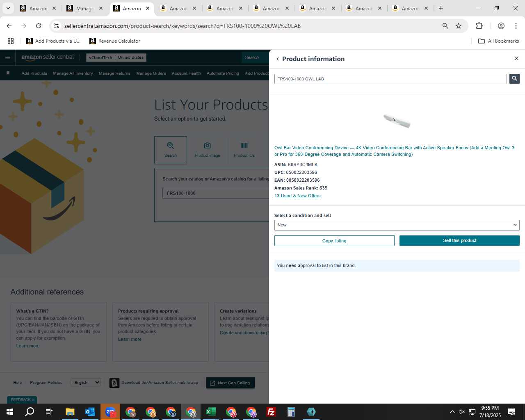The height and width of the screenshot is (420, 525).
Task: Click Sell this product button
Action: coord(459,241)
